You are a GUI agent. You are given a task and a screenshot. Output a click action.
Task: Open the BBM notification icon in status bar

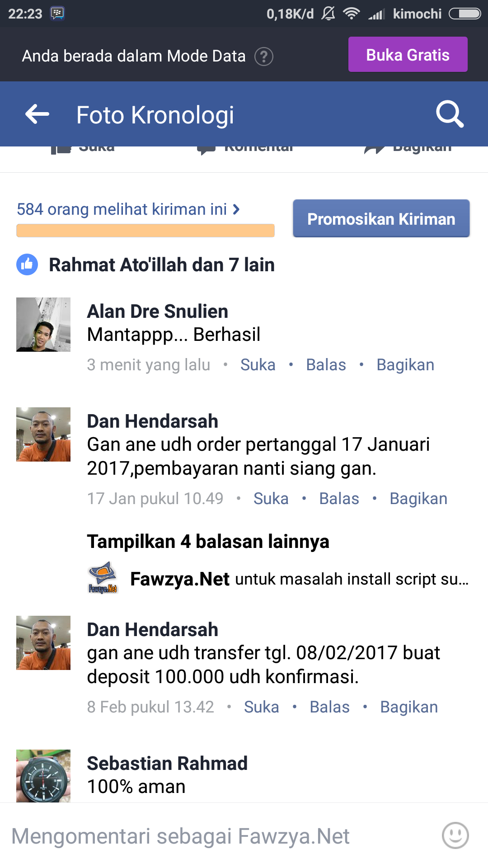pyautogui.click(x=57, y=14)
